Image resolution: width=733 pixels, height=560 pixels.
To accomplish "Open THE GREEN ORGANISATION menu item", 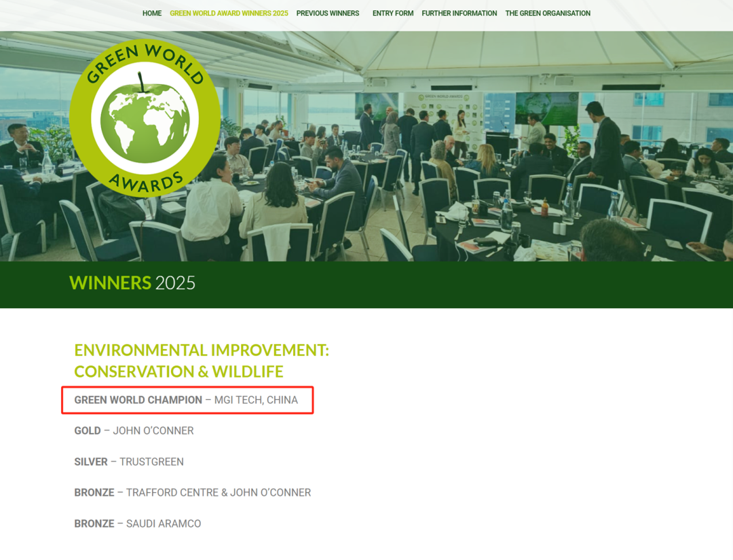I will [x=548, y=14].
